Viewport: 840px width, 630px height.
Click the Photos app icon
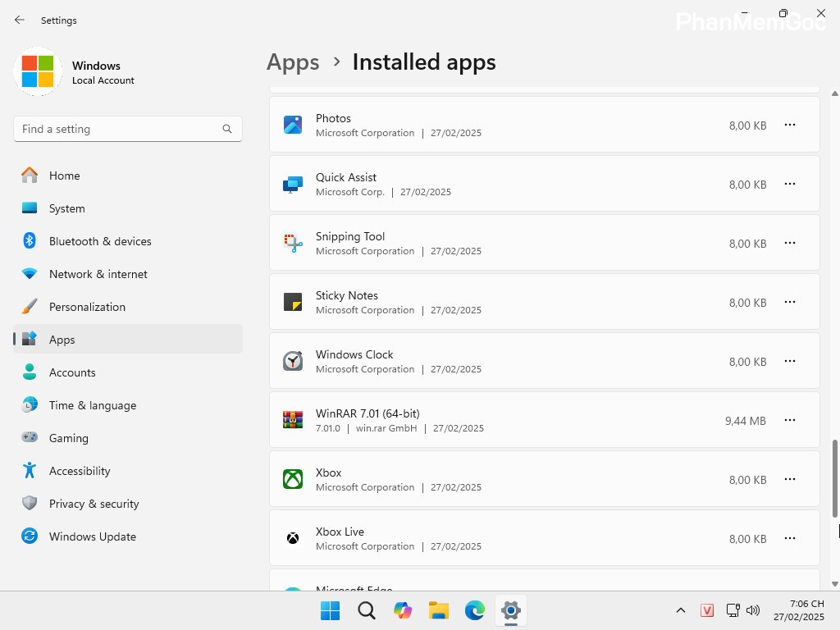click(293, 125)
